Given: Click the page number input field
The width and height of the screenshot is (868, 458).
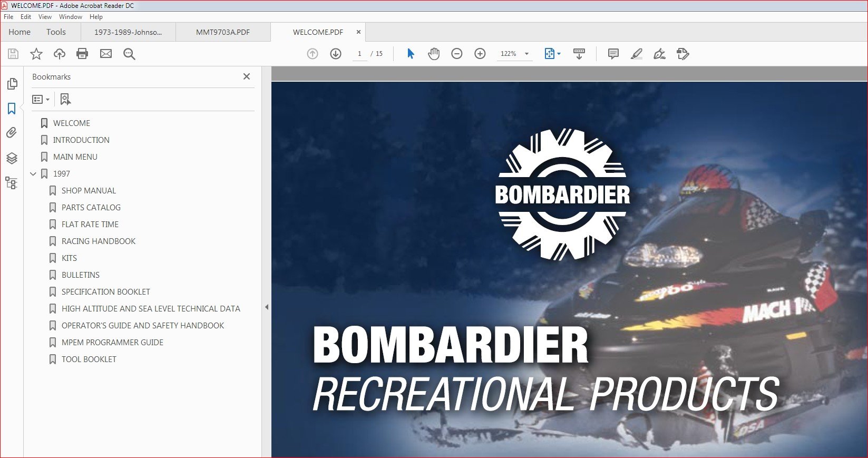Looking at the screenshot, I should pos(360,54).
